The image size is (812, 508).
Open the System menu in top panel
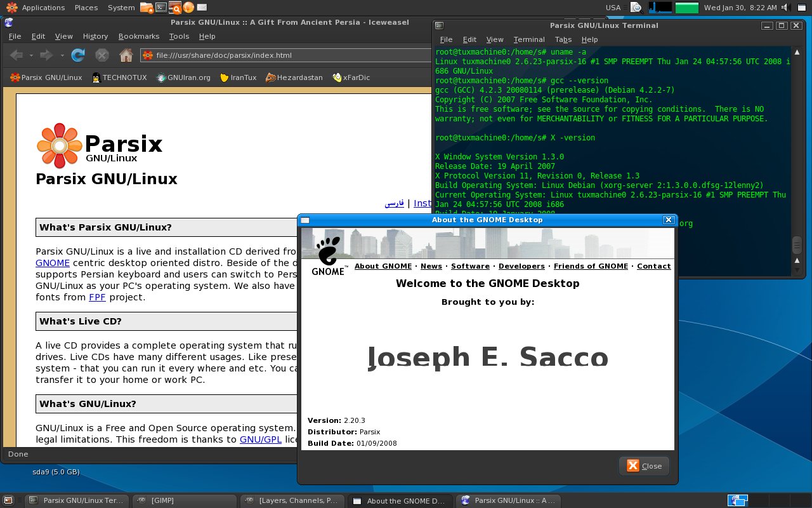(x=121, y=8)
